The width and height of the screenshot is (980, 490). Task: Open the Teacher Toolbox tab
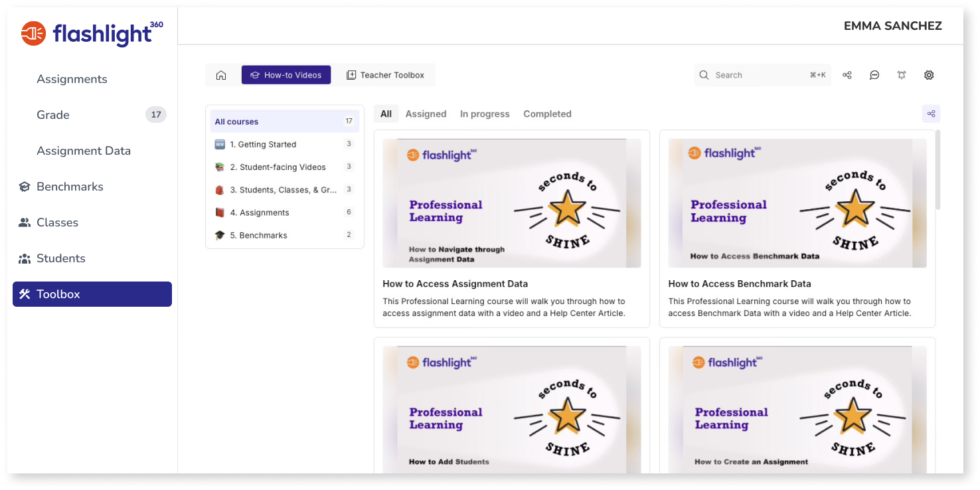385,75
